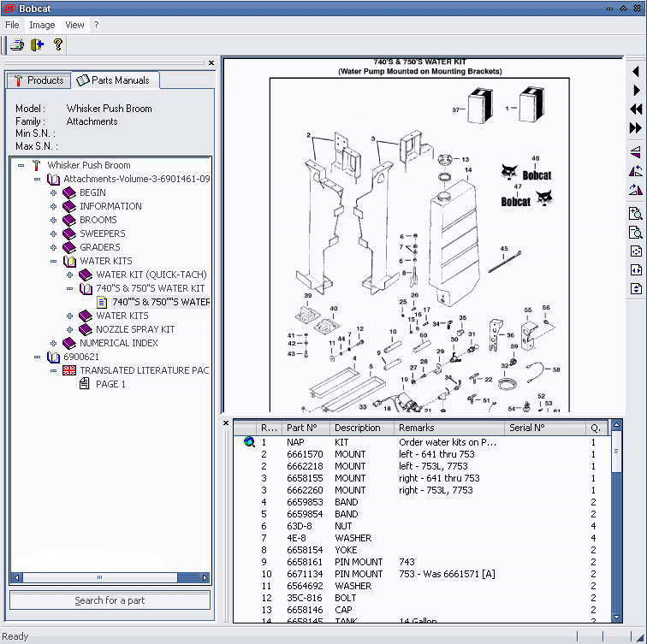The width and height of the screenshot is (647, 644).
Task: Open the Image menu
Action: (42, 25)
